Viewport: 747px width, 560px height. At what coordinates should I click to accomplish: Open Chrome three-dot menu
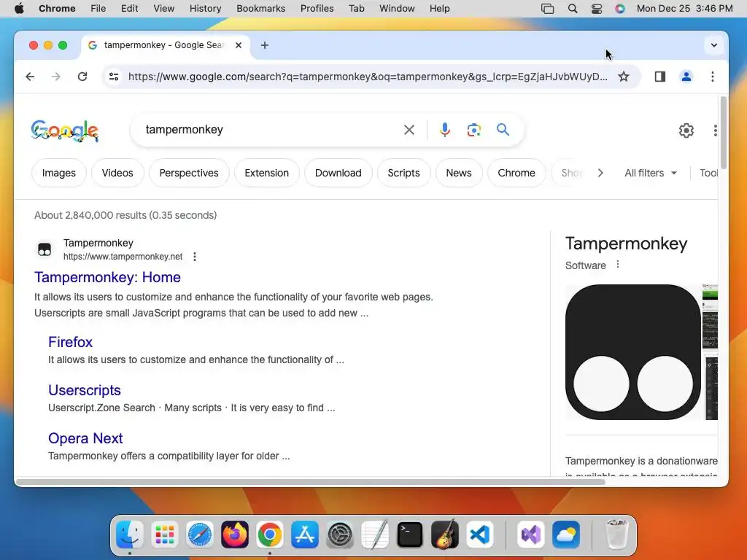tap(713, 77)
